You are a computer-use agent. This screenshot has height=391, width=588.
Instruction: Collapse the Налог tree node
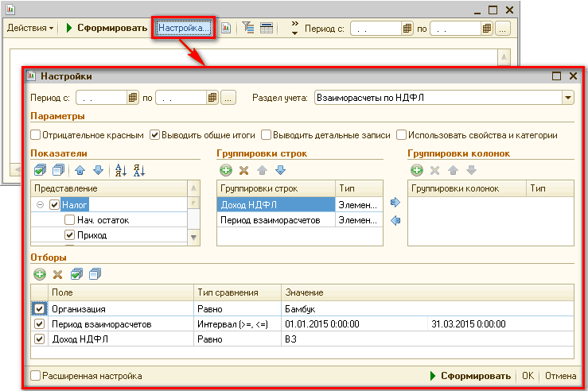40,204
